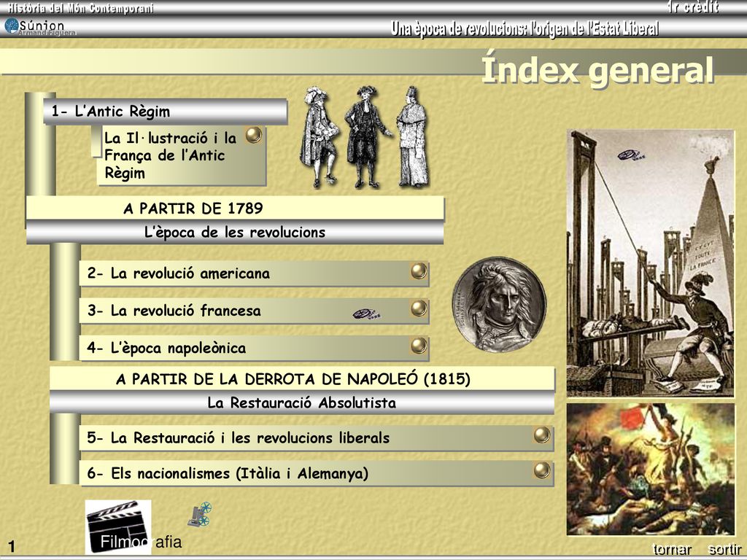Open Filmografia clapperboard icon
The height and width of the screenshot is (560, 747).
(118, 526)
